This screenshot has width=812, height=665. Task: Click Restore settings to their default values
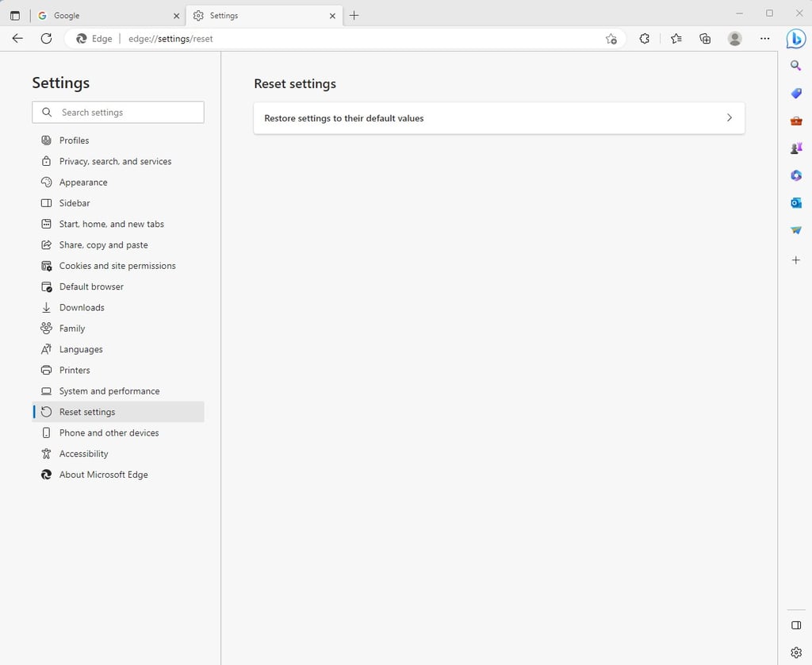[x=499, y=118]
